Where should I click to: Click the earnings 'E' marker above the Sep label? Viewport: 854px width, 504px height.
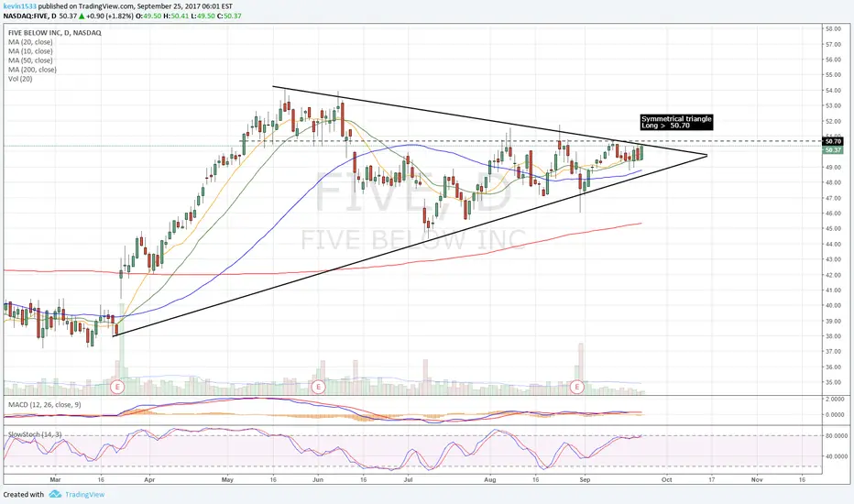(576, 388)
